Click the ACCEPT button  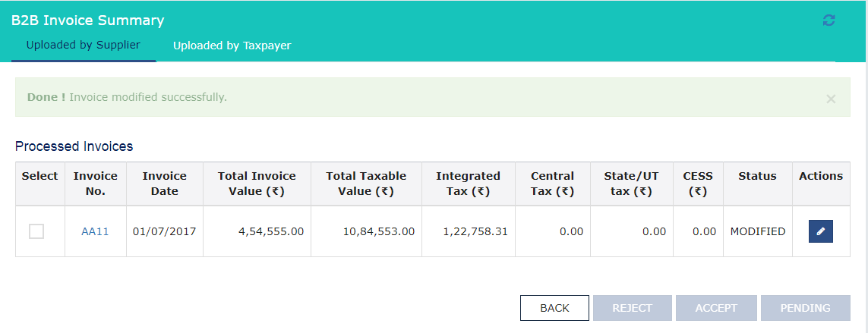tap(716, 308)
